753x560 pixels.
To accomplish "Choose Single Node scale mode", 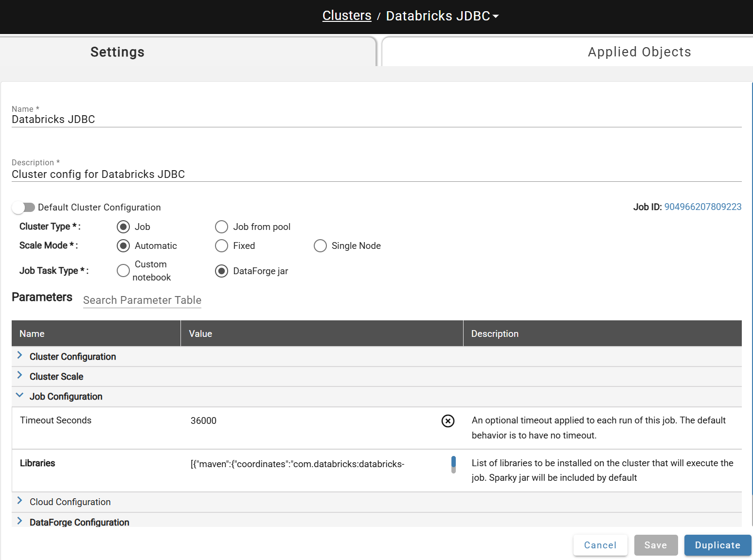I will pyautogui.click(x=320, y=246).
